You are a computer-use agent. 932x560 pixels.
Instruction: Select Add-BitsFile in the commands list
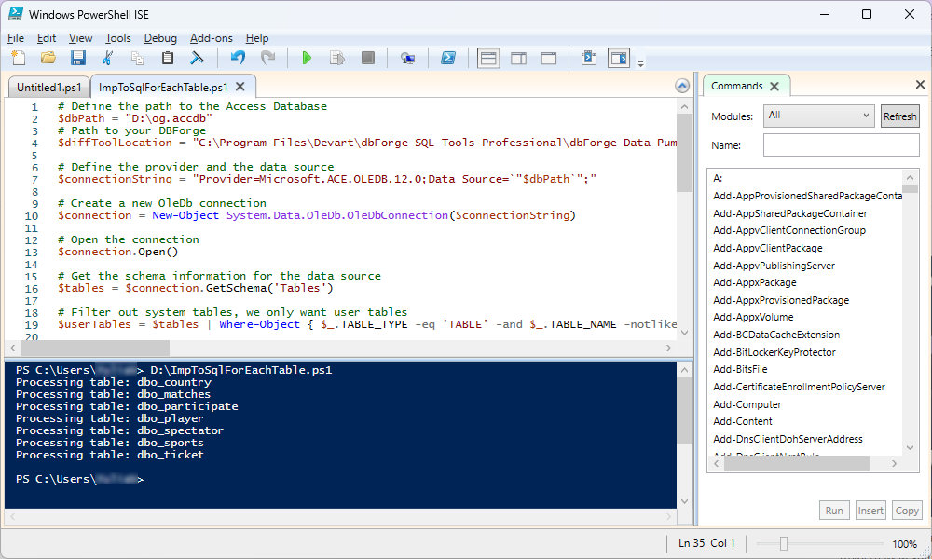[x=740, y=369]
